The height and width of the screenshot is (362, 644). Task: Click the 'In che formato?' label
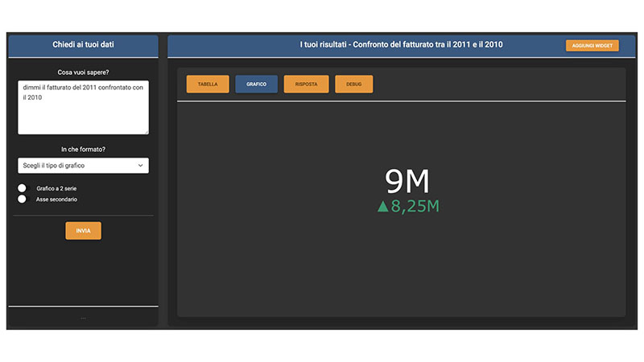(84, 150)
